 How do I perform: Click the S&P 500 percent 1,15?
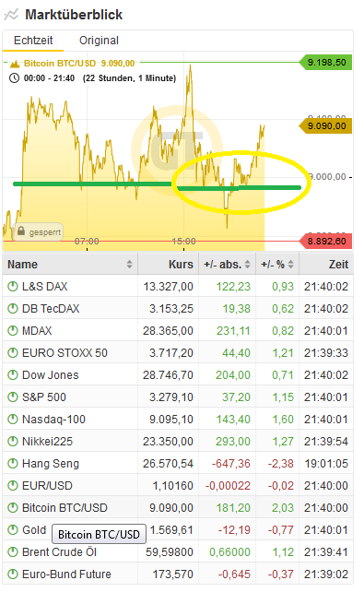pos(283,397)
